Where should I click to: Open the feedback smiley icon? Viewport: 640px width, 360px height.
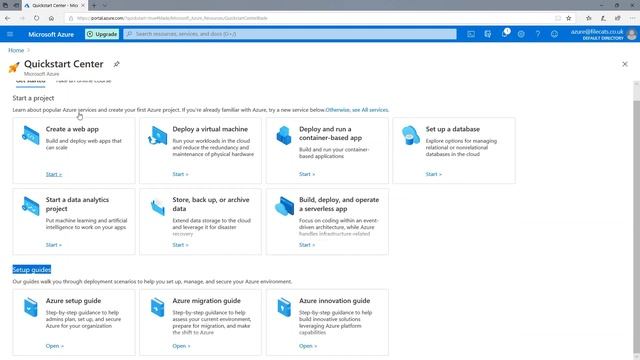pyautogui.click(x=554, y=34)
